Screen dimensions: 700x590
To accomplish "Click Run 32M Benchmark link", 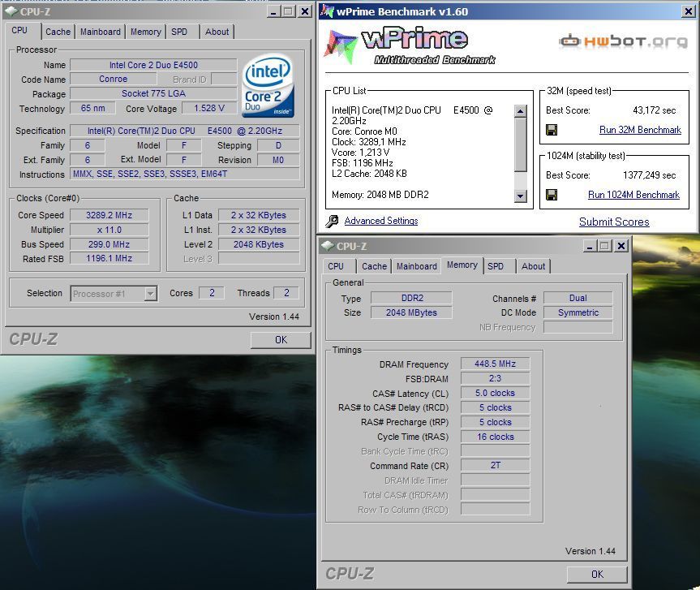I will click(x=640, y=130).
